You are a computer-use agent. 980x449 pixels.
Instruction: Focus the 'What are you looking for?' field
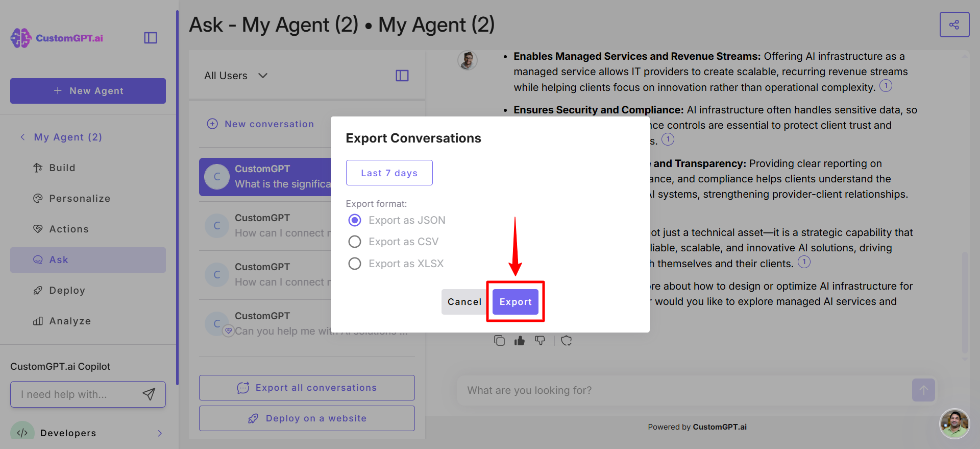(x=684, y=390)
